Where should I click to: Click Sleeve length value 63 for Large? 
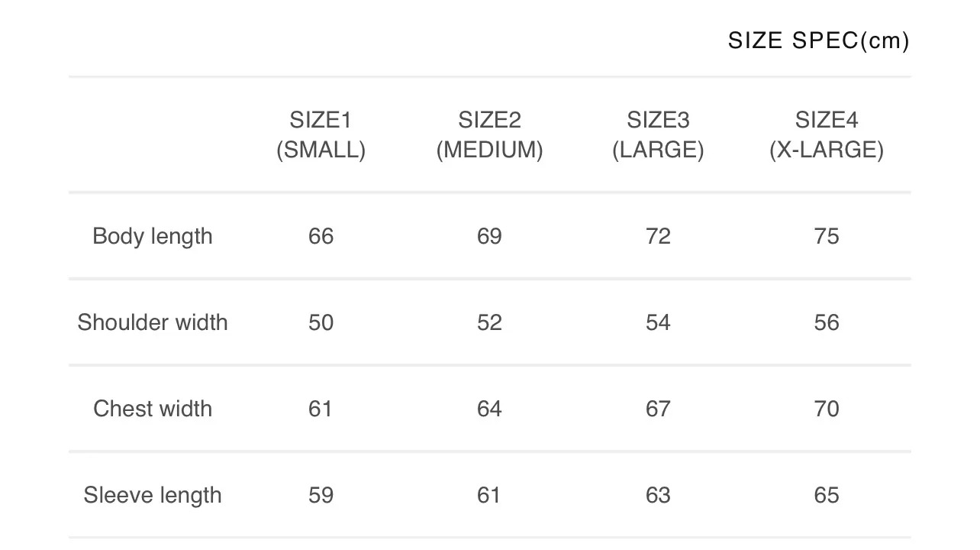pyautogui.click(x=658, y=495)
